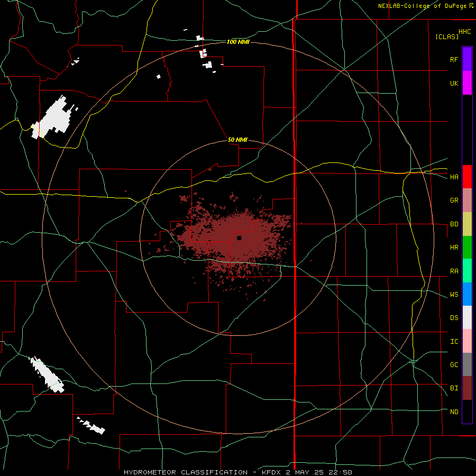This screenshot has width=476, height=476.
Task: Click the DS white legend swatch
Action: point(467,317)
